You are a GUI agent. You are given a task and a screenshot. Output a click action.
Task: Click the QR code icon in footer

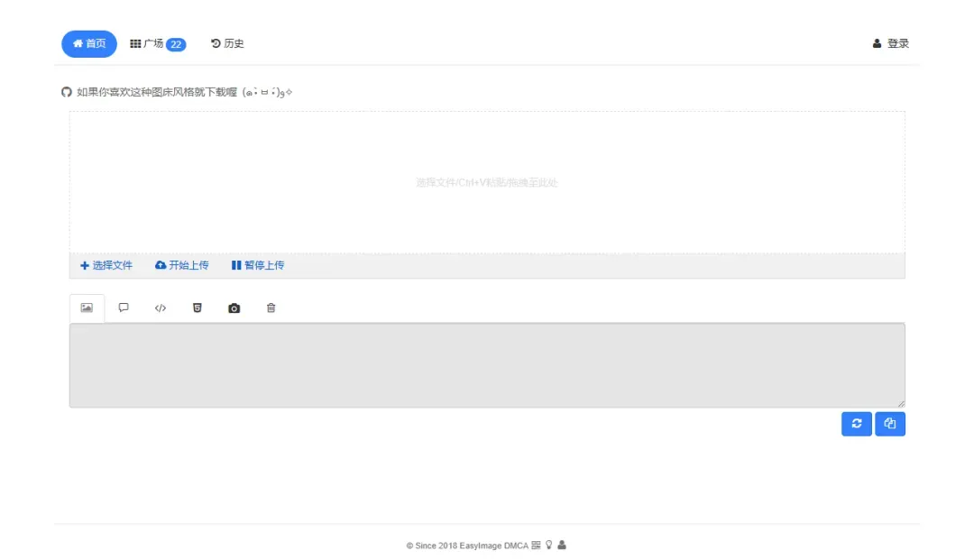click(x=536, y=545)
